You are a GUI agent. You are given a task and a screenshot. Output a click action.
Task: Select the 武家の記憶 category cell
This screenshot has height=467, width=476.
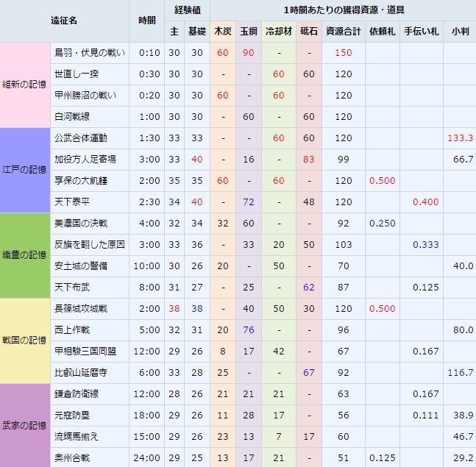click(24, 425)
